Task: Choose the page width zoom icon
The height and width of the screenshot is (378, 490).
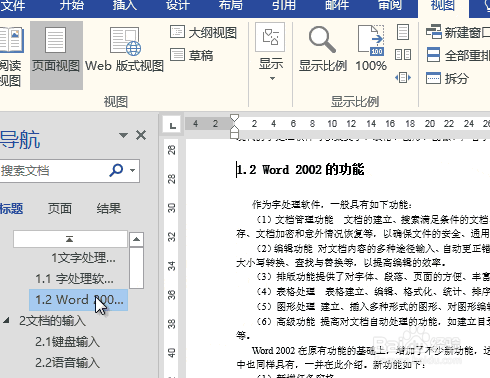Action: click(x=403, y=78)
